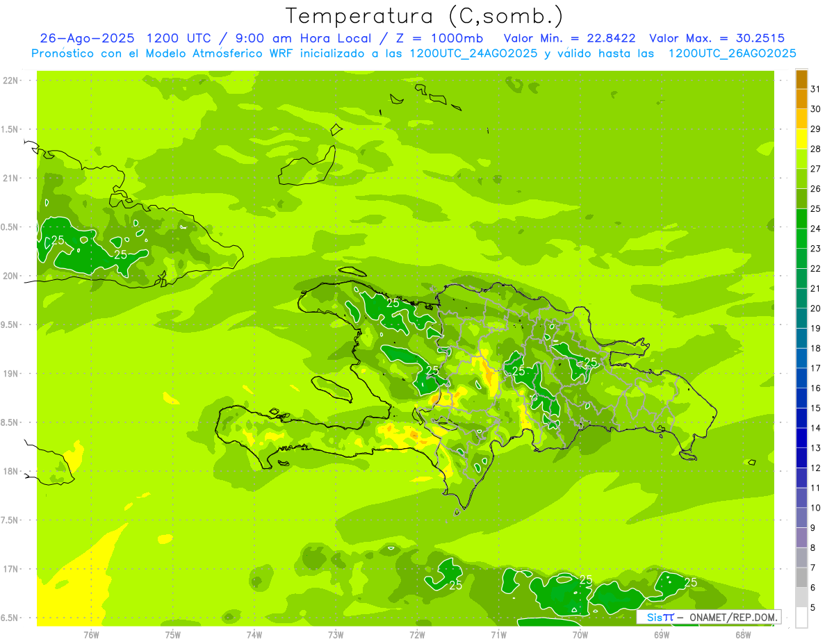Click the color scale label 31
Image resolution: width=834 pixels, height=644 pixels.
pyautogui.click(x=816, y=89)
